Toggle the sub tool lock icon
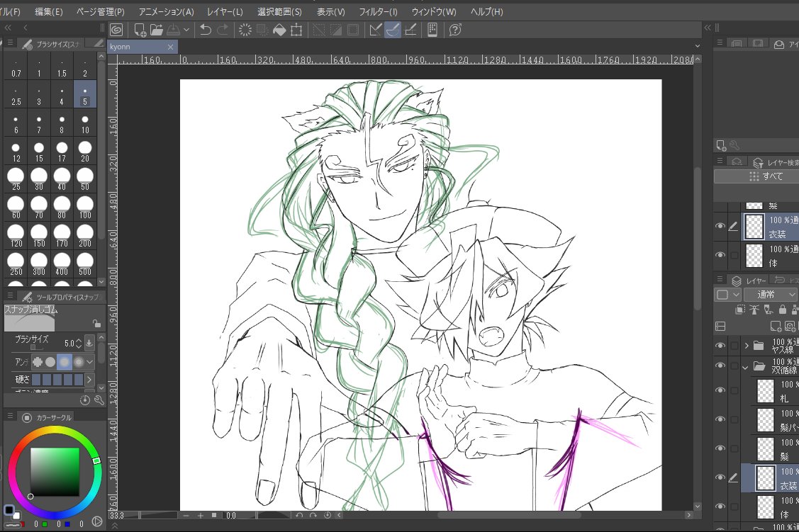Screen dimensions: 799x532 [96, 323]
